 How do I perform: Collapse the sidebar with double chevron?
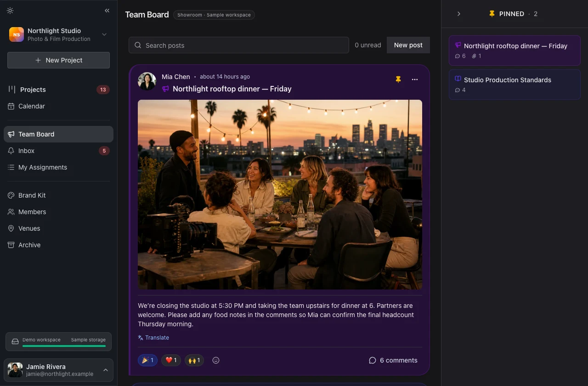[107, 11]
